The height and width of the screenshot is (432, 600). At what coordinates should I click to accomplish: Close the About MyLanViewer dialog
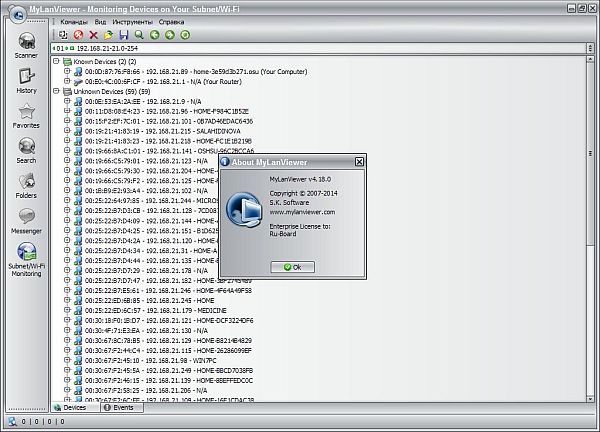[x=358, y=160]
